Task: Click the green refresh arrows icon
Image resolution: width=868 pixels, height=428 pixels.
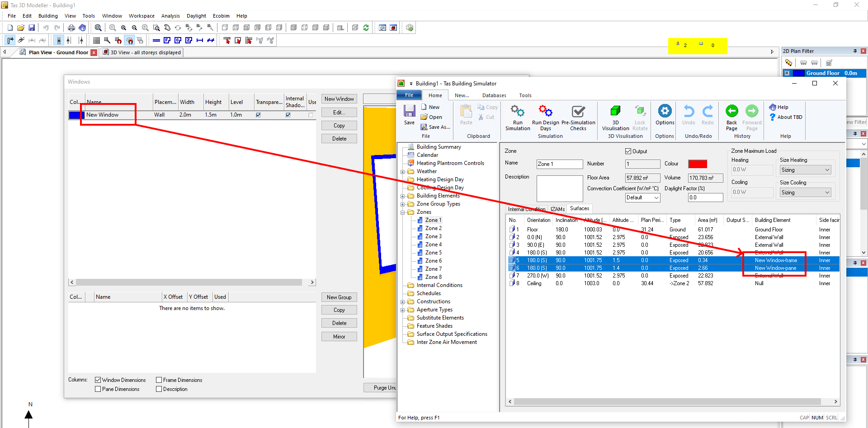Action: 366,28
